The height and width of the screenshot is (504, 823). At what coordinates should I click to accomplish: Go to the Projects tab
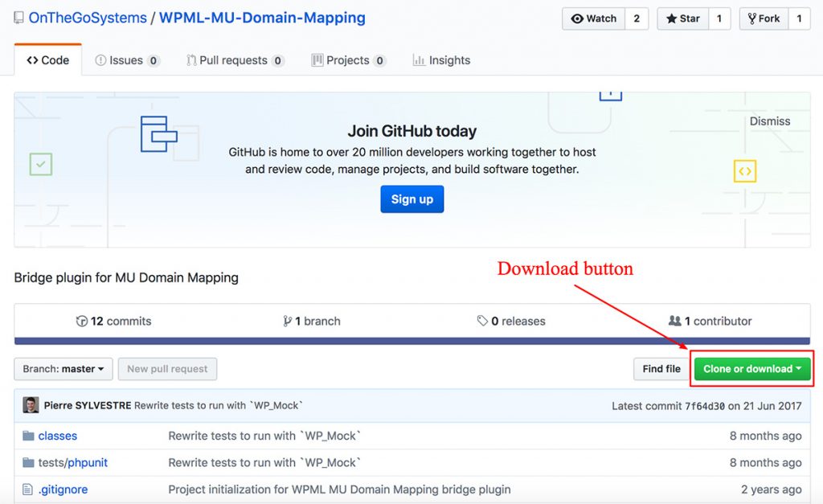(x=349, y=60)
